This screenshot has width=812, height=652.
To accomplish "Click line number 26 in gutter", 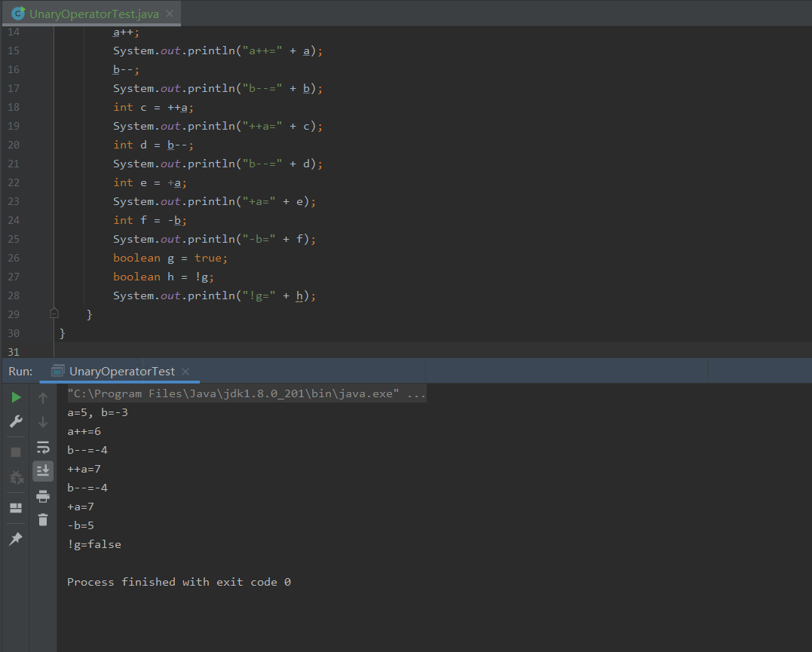I will point(14,258).
